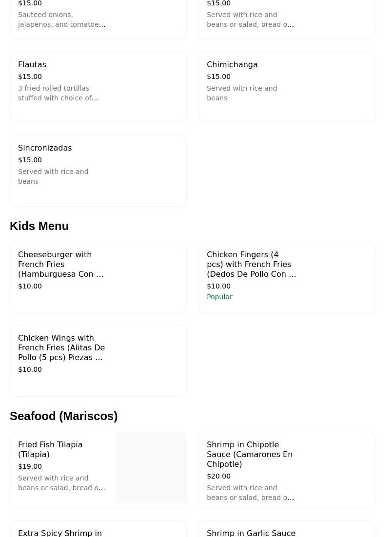Screen dimensions: 392x537
Task: Click the Sincronizadas rice and beans description
Action: [53, 176]
